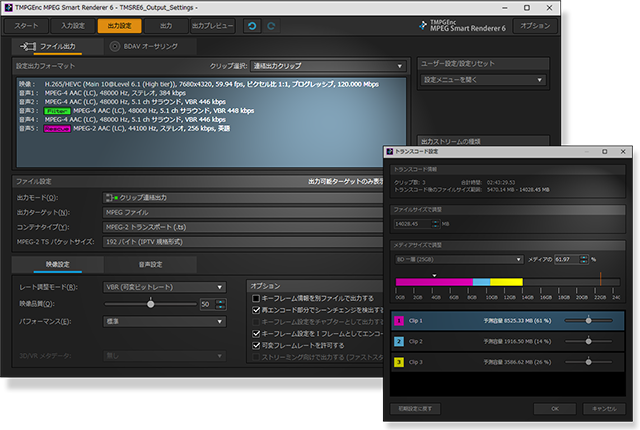Click the TMPGEnc app icon in title bar
The width and height of the screenshot is (640, 430).
tap(9, 7)
